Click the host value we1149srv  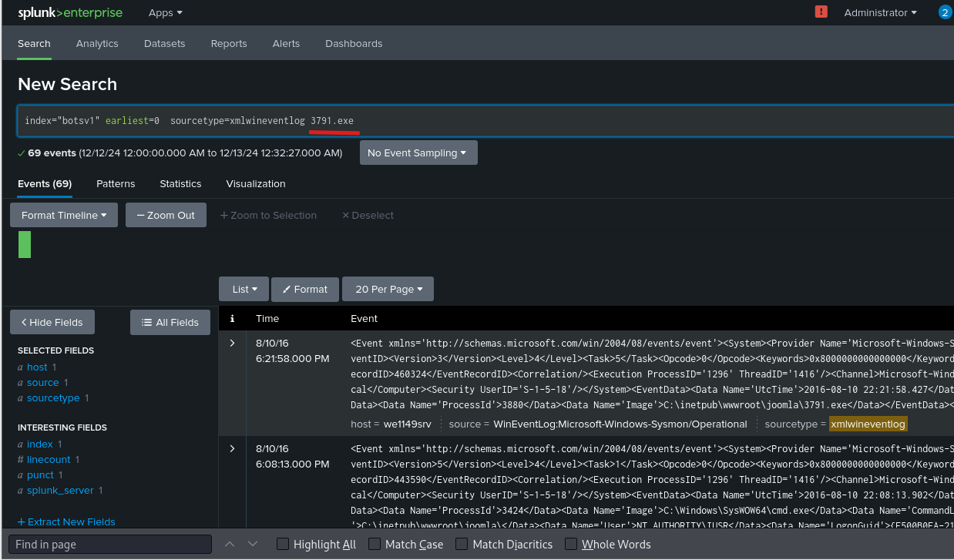point(407,424)
